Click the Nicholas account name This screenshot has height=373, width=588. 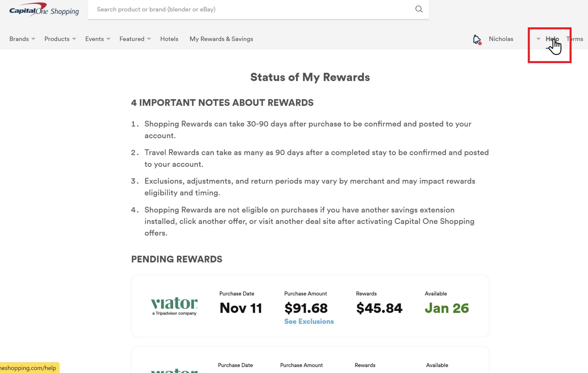coord(501,39)
